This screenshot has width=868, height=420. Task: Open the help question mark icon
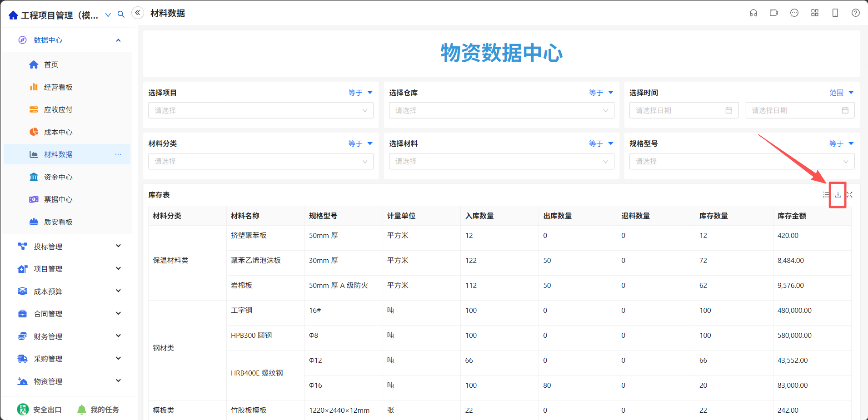coord(856,13)
